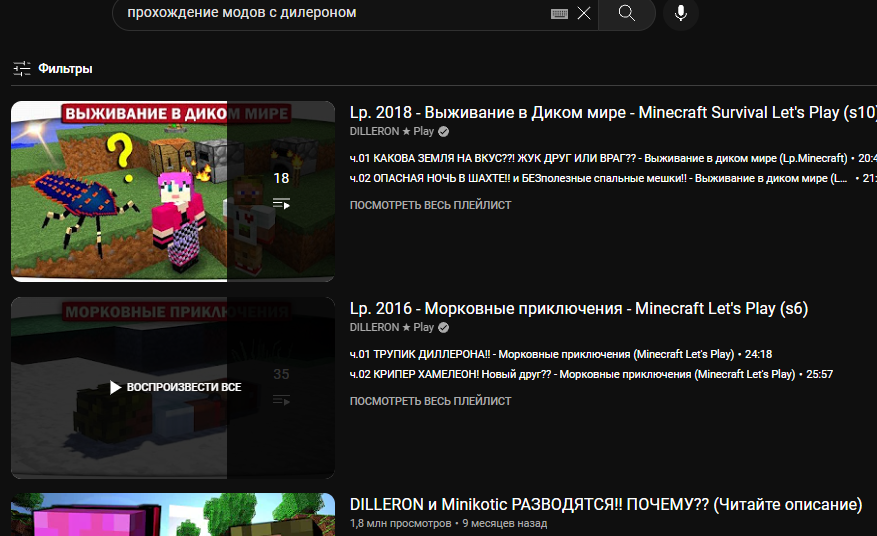Viewport: 877px width, 536px height.
Task: Play ч.01 ТРУПИК ДИЛЛЕРОНА video
Action: coord(541,354)
